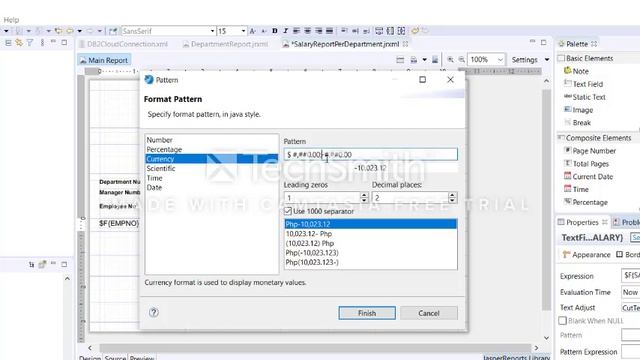The width and height of the screenshot is (640, 360).
Task: Click filter icon in left panel toolbar
Action: click(x=30, y=42)
